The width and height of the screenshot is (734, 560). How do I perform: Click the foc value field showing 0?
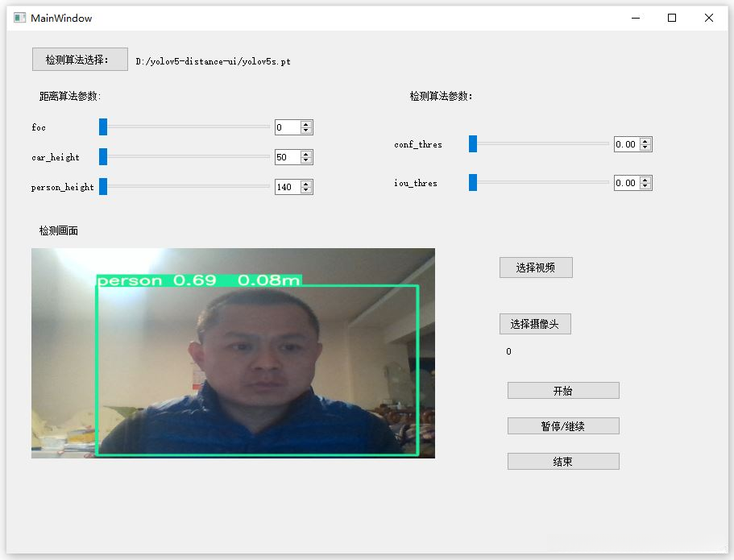coord(288,127)
